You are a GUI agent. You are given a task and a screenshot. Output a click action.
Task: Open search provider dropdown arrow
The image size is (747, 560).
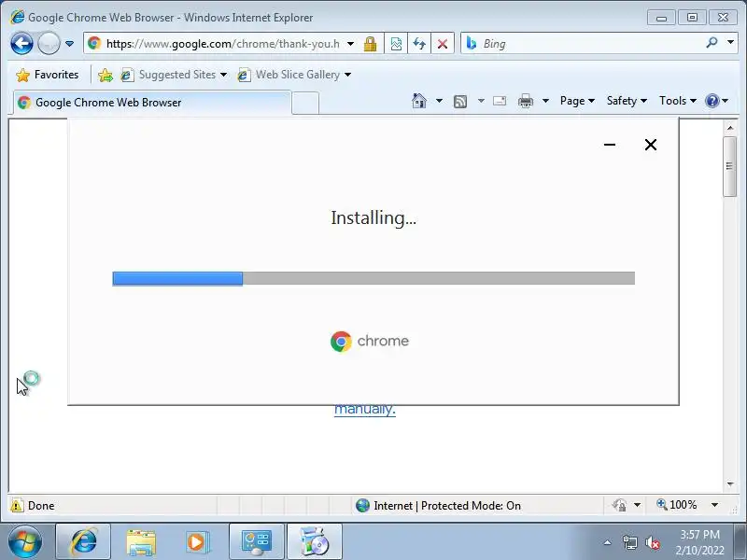730,43
